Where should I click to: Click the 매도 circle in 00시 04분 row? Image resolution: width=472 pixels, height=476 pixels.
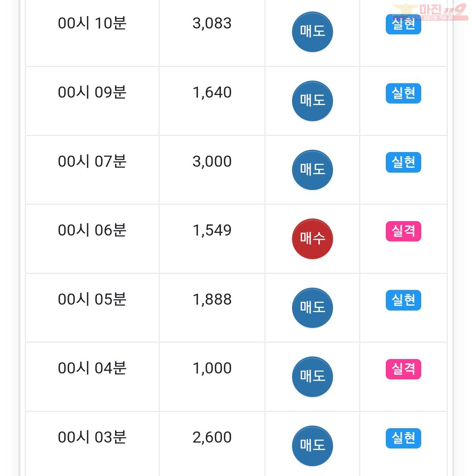tap(312, 377)
